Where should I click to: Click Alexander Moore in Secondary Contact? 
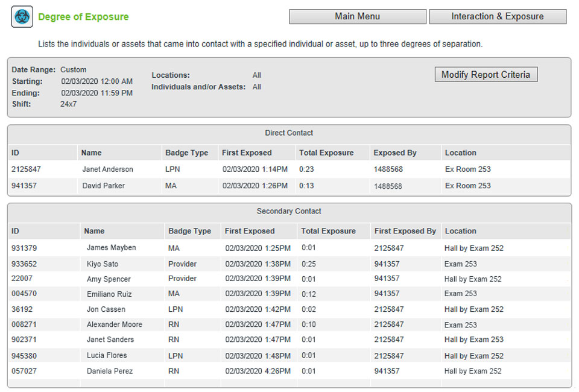coord(114,324)
